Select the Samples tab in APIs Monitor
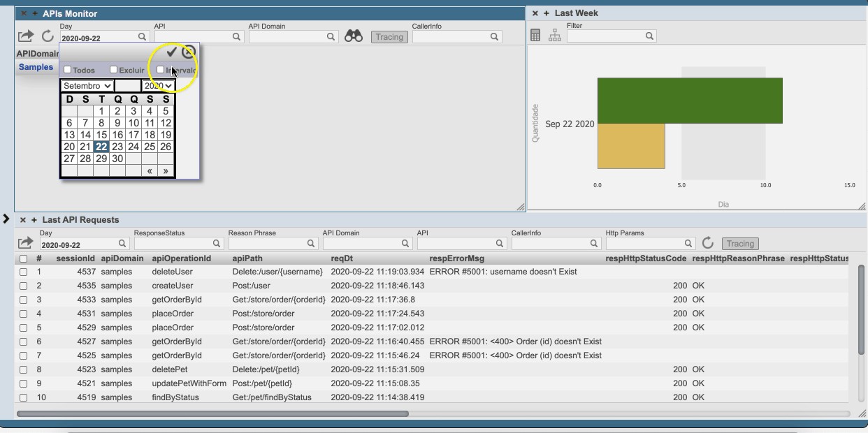 click(x=36, y=67)
